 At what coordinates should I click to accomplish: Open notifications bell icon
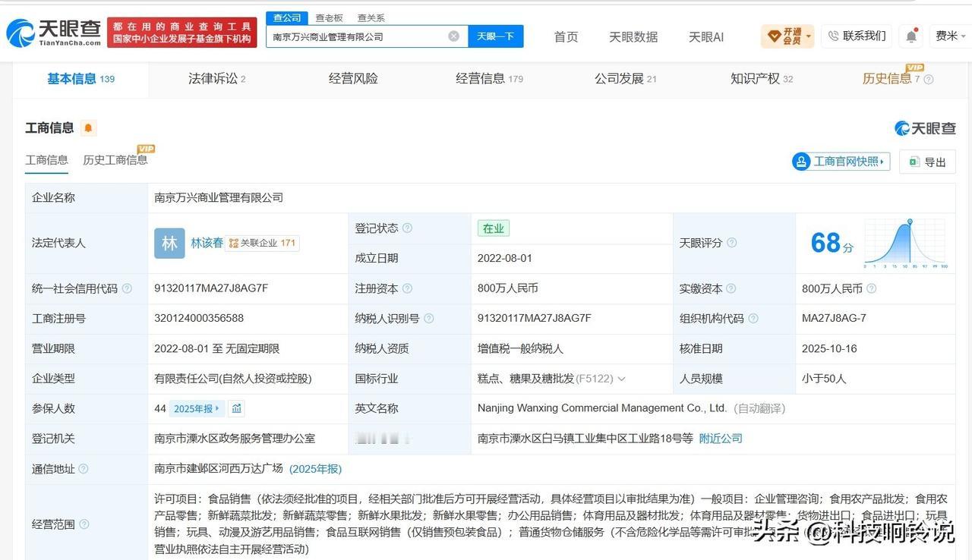tap(910, 36)
